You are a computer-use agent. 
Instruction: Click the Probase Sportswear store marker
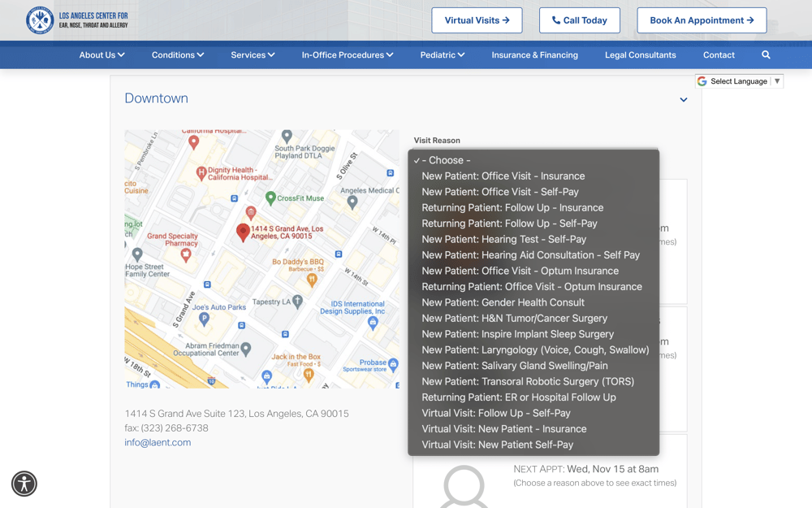coord(393,364)
